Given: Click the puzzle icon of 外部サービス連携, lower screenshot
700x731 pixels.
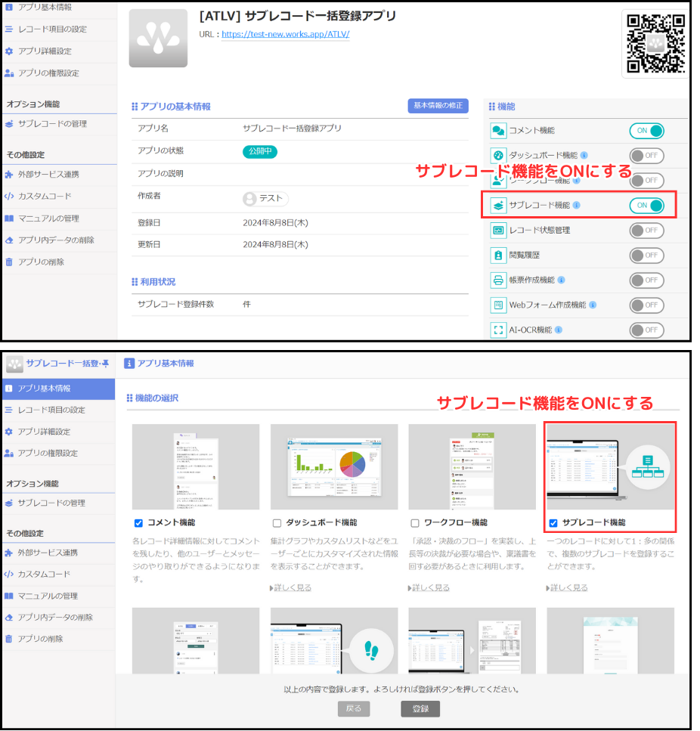Looking at the screenshot, I should coord(9,553).
